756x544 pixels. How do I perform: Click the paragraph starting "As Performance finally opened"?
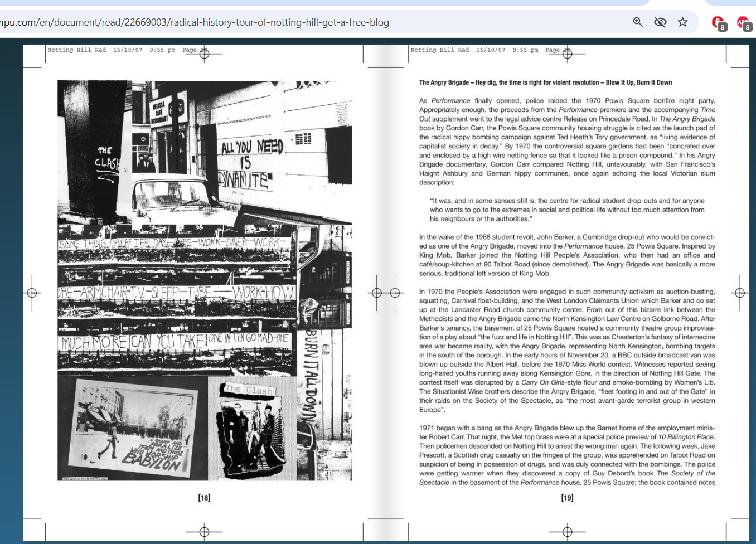click(x=567, y=142)
